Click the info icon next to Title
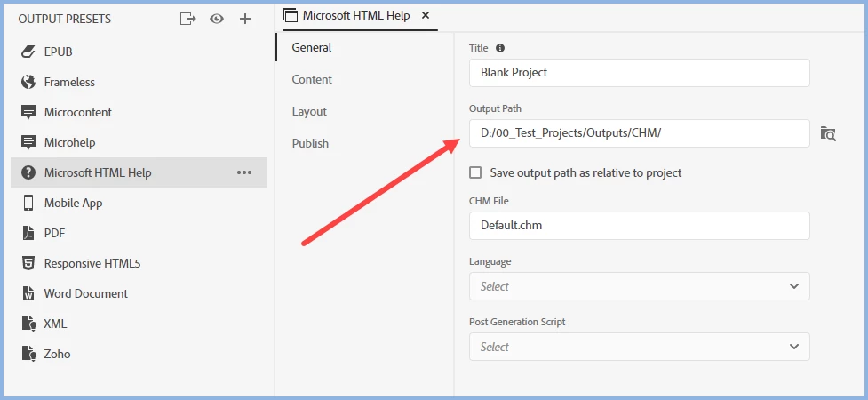868x400 pixels. (500, 48)
